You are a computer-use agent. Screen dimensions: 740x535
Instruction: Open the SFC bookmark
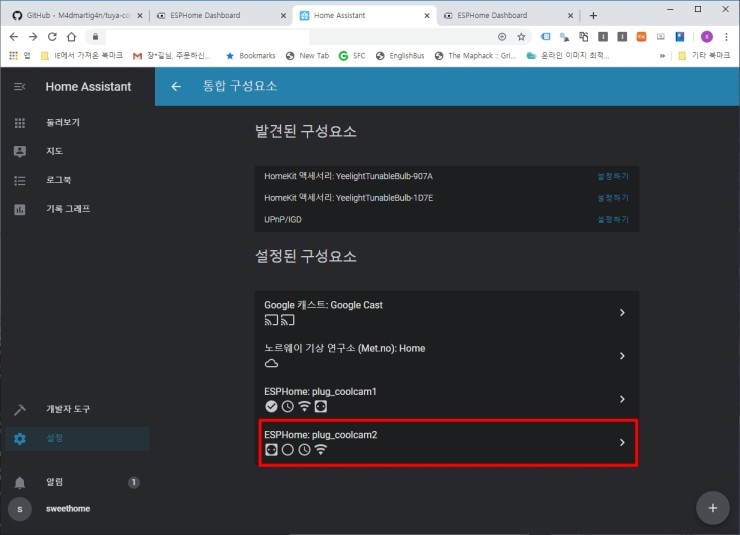coord(352,56)
